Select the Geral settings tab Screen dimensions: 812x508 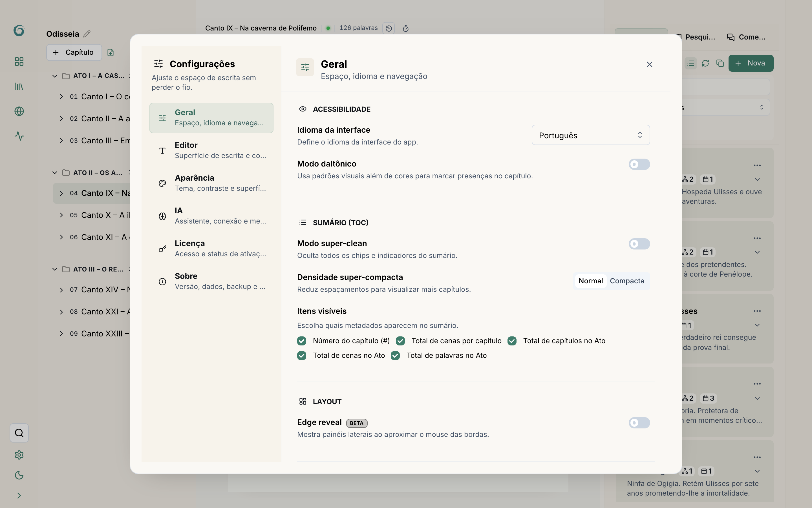211,118
